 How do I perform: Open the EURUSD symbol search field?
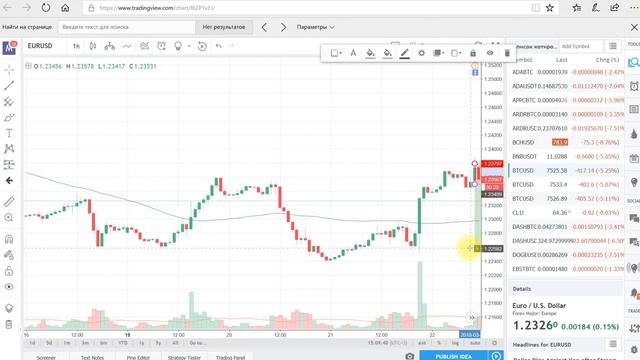pos(40,46)
